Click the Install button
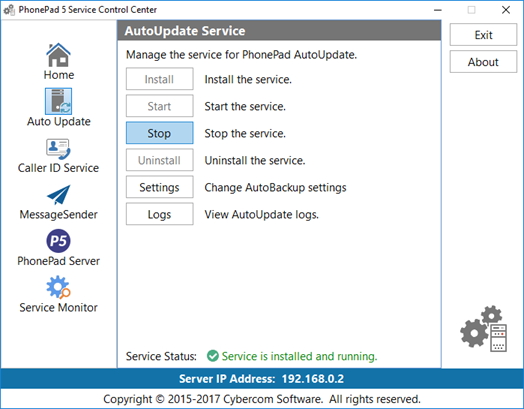Screen dimensions: 524x409 pos(159,79)
